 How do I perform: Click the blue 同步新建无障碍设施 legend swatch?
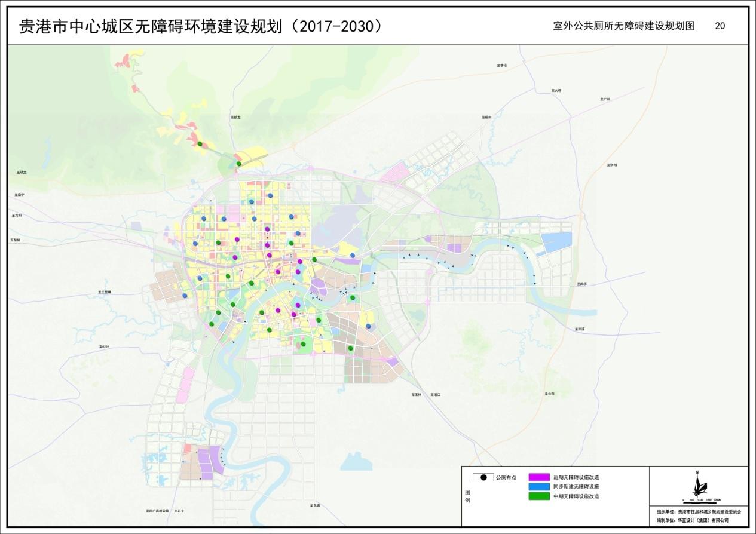538,487
